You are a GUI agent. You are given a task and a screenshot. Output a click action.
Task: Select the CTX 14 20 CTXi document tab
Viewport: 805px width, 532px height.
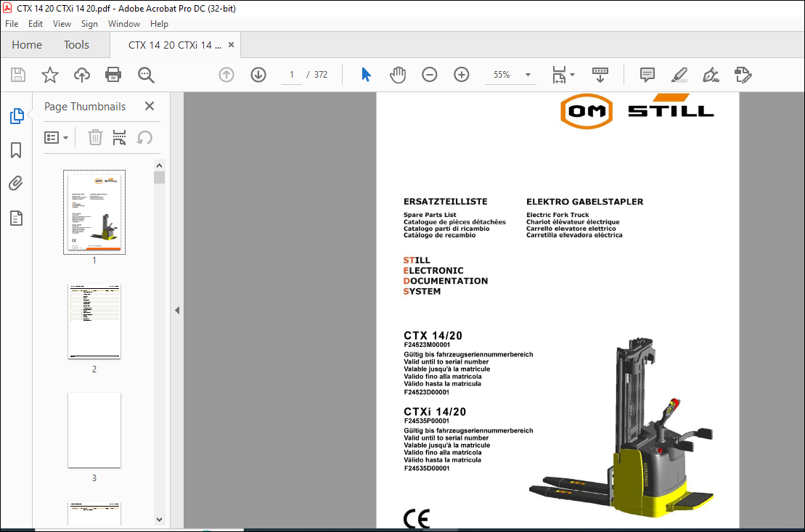[174, 45]
